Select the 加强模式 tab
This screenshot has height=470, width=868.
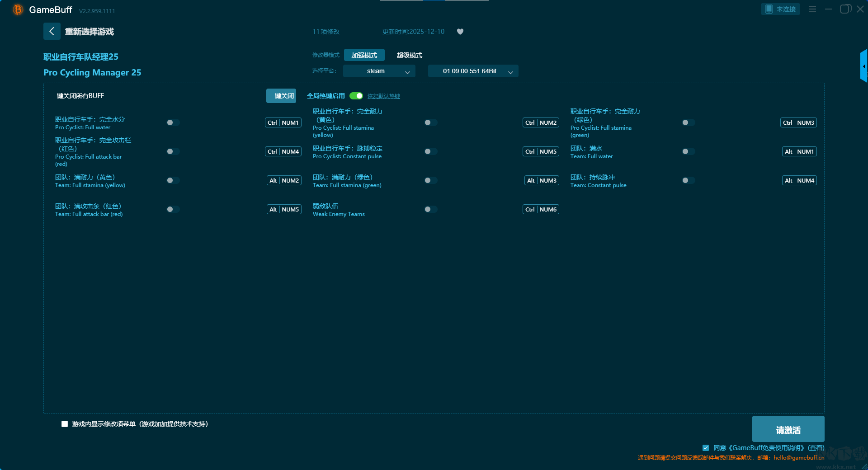[x=364, y=55]
